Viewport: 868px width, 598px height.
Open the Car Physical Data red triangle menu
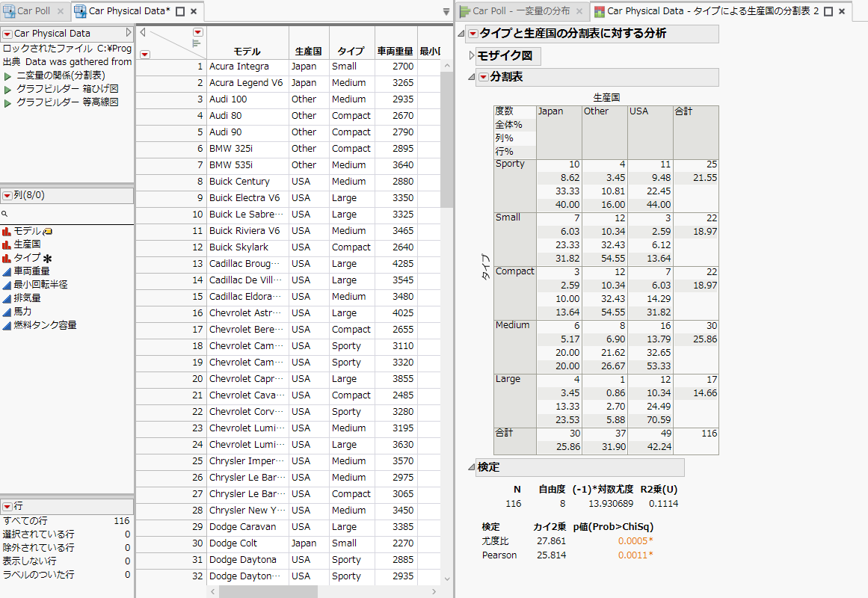(7, 34)
